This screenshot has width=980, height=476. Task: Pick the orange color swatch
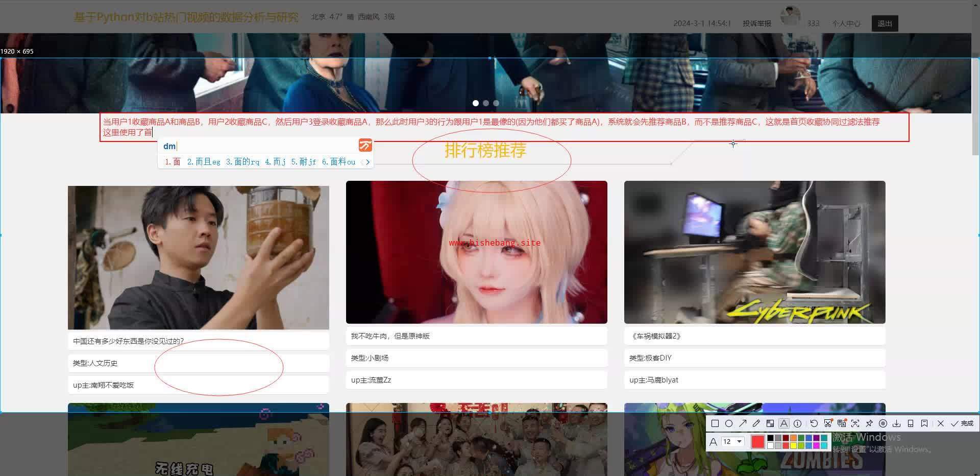[794, 438]
